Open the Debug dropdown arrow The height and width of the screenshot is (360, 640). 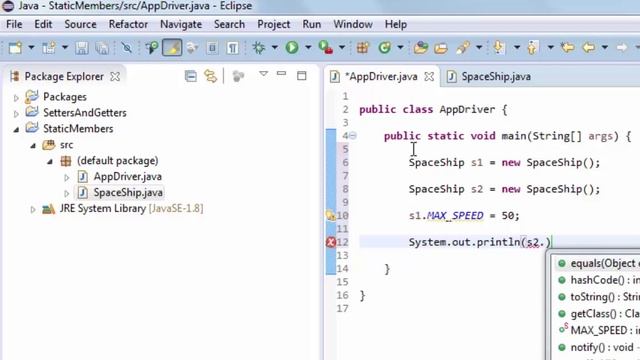pyautogui.click(x=275, y=48)
